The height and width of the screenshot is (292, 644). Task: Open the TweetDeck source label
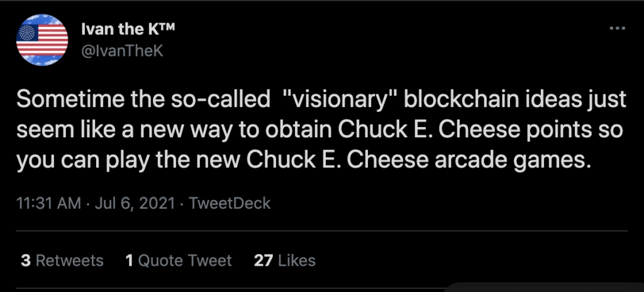[230, 203]
